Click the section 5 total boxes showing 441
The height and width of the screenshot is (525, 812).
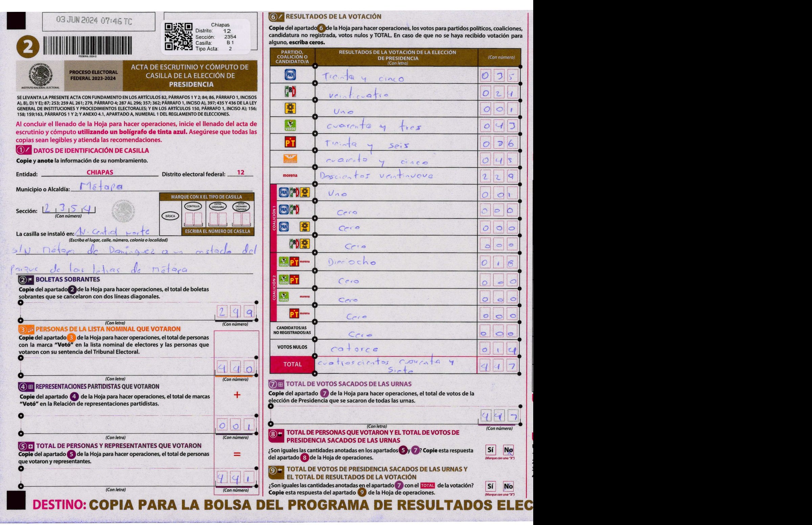(235, 478)
